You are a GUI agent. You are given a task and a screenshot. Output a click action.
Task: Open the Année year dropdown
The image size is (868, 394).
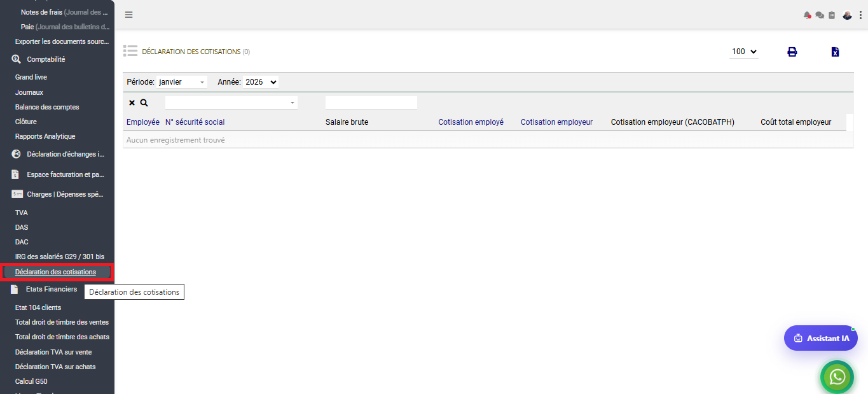(261, 82)
